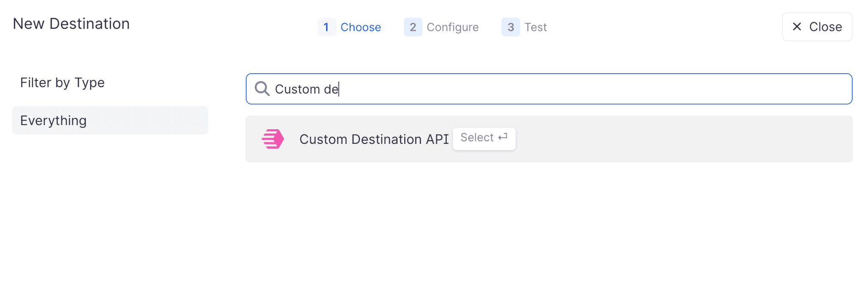The image size is (868, 284).
Task: Open the Test step
Action: tap(536, 27)
